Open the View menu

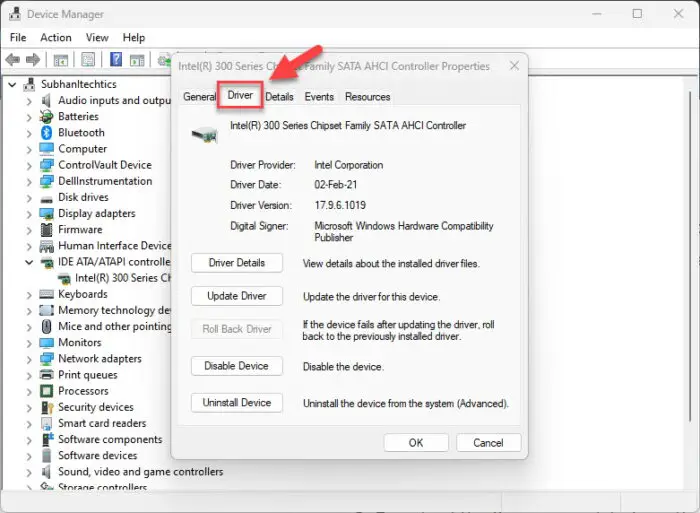click(97, 38)
